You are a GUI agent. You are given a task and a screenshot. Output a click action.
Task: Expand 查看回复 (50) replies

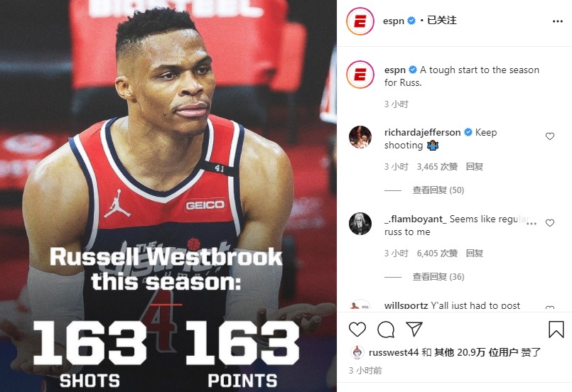click(438, 190)
